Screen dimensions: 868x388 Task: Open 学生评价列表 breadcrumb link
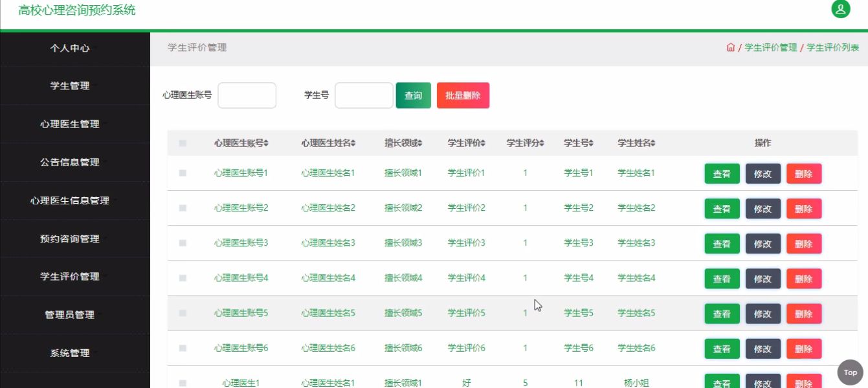click(x=833, y=47)
